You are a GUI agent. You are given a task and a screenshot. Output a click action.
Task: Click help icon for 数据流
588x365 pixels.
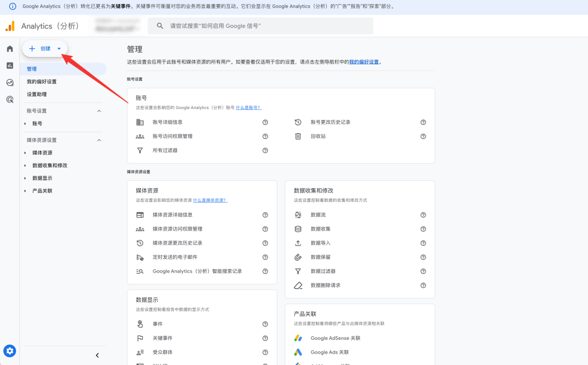click(x=423, y=215)
